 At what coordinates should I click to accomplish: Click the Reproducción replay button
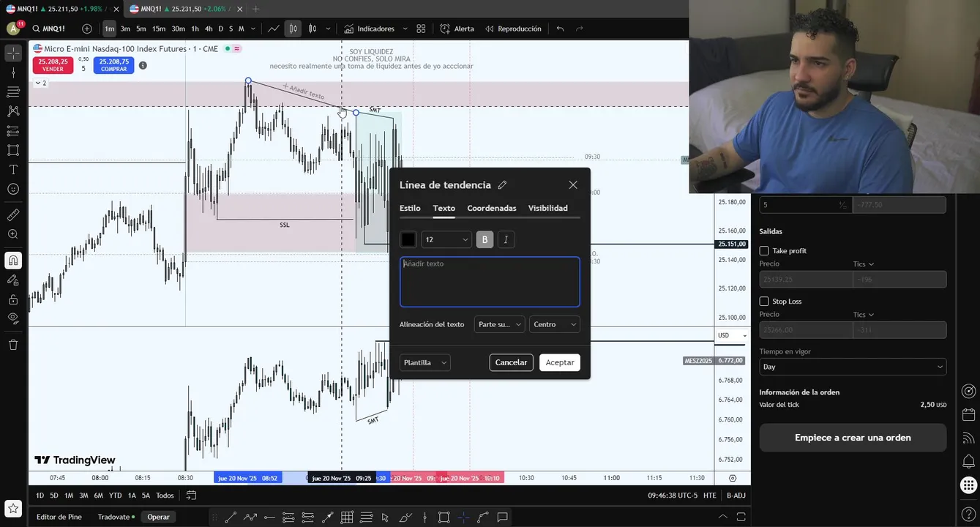pos(513,29)
